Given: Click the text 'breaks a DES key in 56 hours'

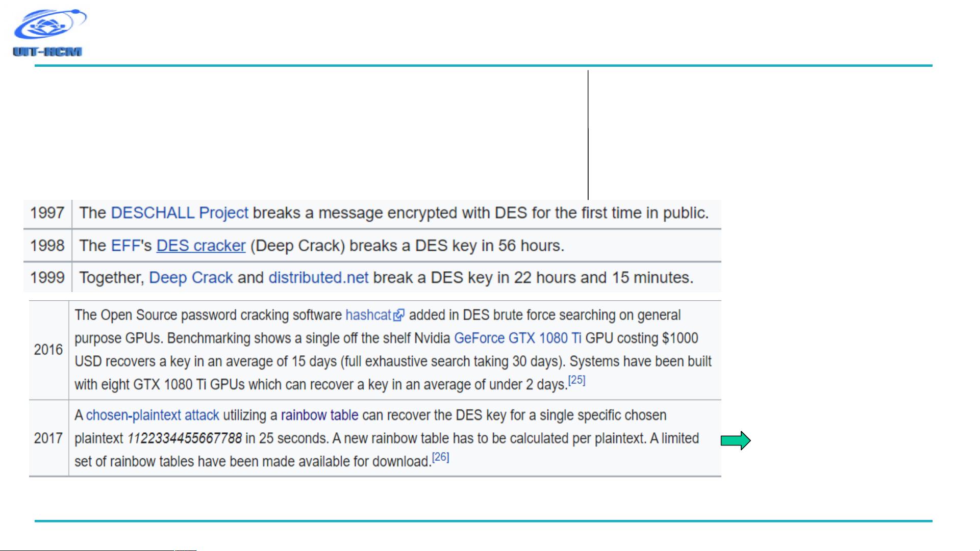Looking at the screenshot, I should click(x=455, y=246).
